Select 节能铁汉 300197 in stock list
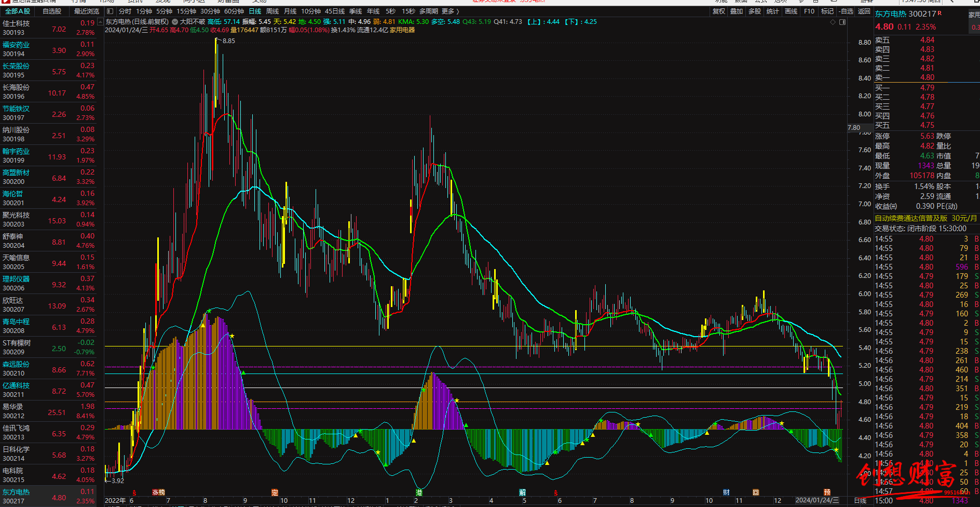Viewport: 980px width, 507px height. coord(49,113)
